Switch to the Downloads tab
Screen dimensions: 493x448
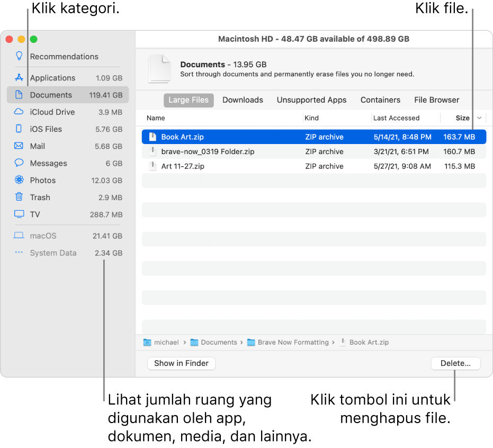click(x=243, y=100)
